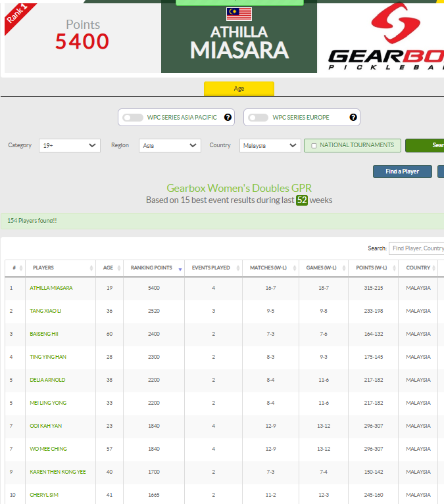The width and height of the screenshot is (444, 504).
Task: Sort by Country column arrows
Action: [433, 268]
